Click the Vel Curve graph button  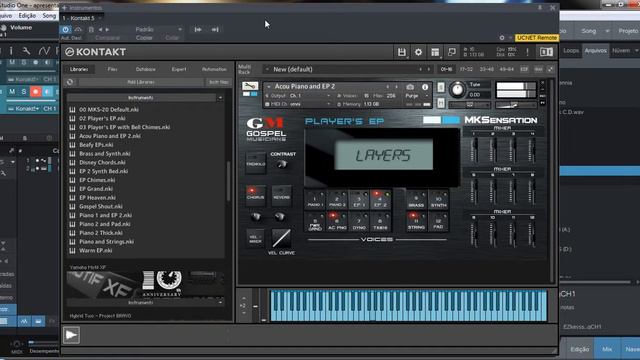[x=281, y=238]
